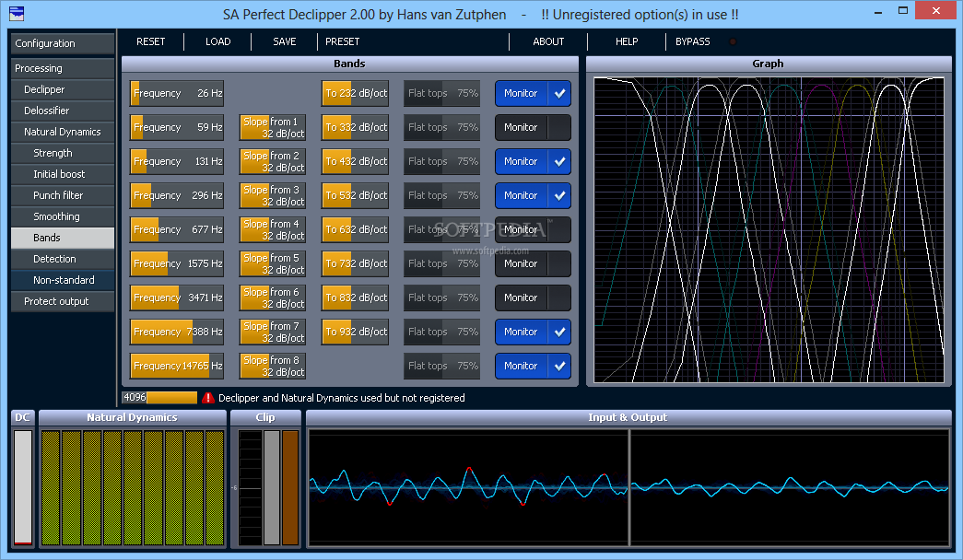The image size is (963, 560).
Task: Open the Punch filter page
Action: 63,195
